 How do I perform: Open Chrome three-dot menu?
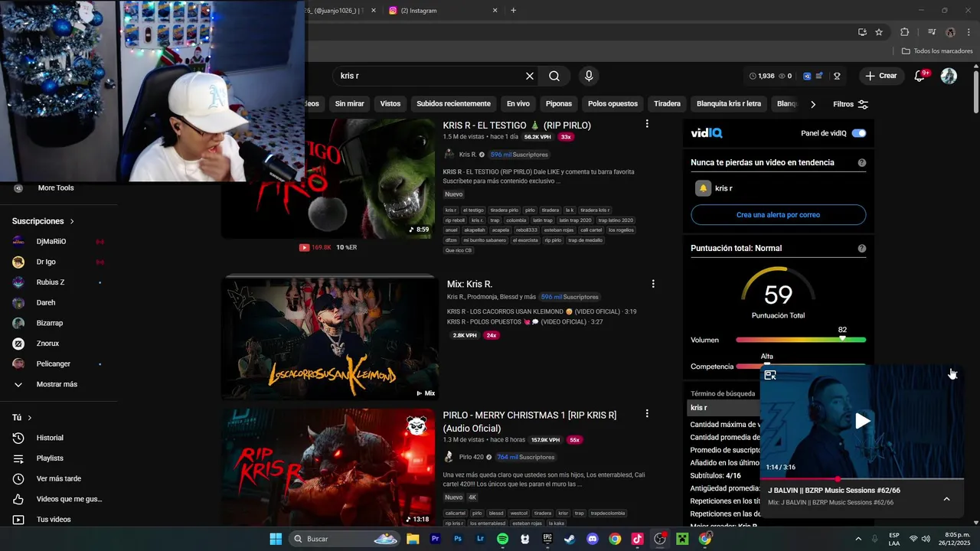[x=969, y=32]
